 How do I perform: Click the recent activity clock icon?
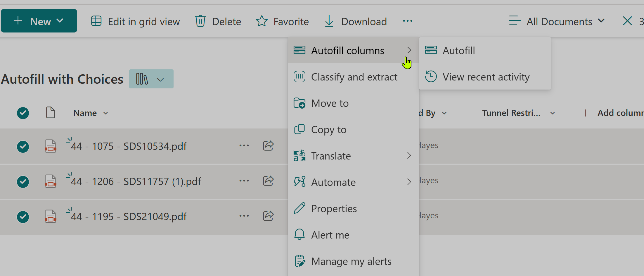tap(431, 76)
